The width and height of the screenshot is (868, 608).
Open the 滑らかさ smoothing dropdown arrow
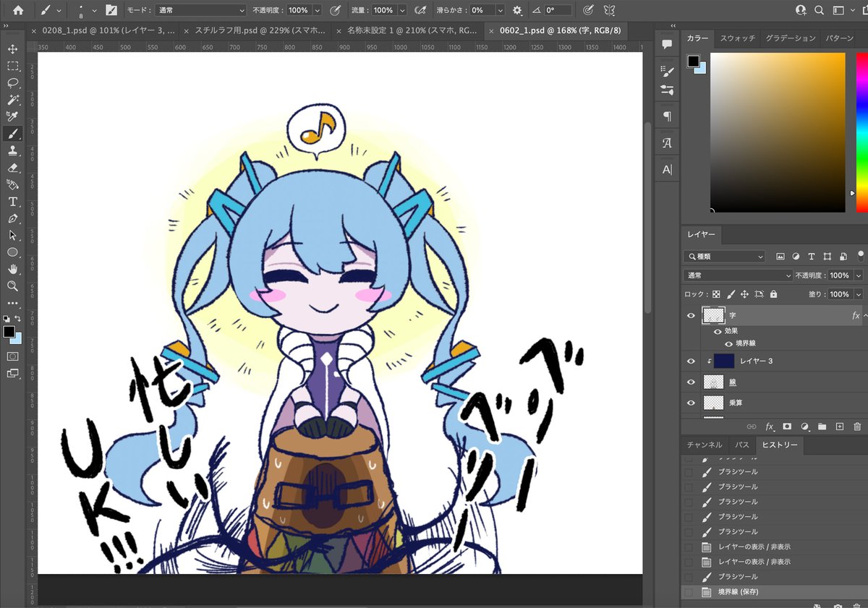499,10
